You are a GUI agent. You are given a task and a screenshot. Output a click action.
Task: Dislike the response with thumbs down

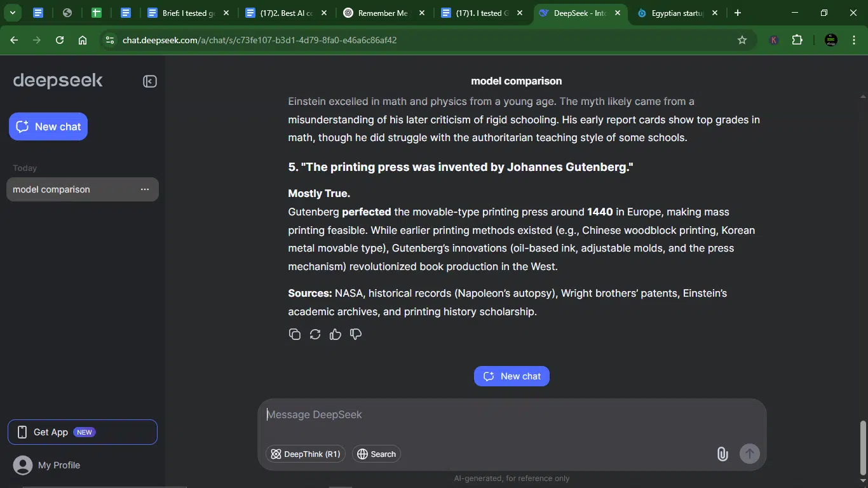(x=356, y=334)
